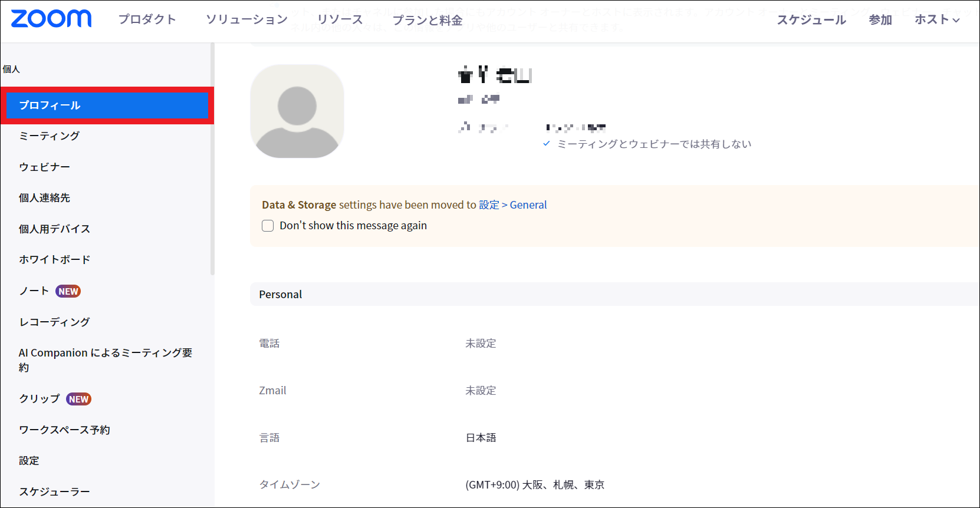
Task: Follow the 設定 > General link
Action: click(x=513, y=205)
